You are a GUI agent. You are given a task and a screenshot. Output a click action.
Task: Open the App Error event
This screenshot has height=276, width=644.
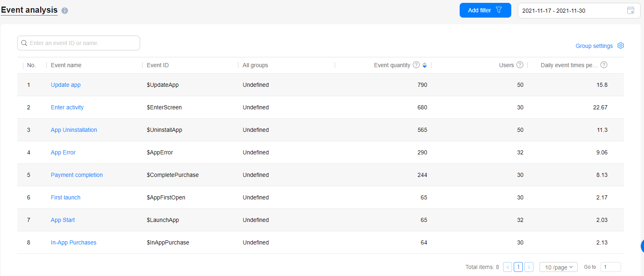click(x=63, y=152)
